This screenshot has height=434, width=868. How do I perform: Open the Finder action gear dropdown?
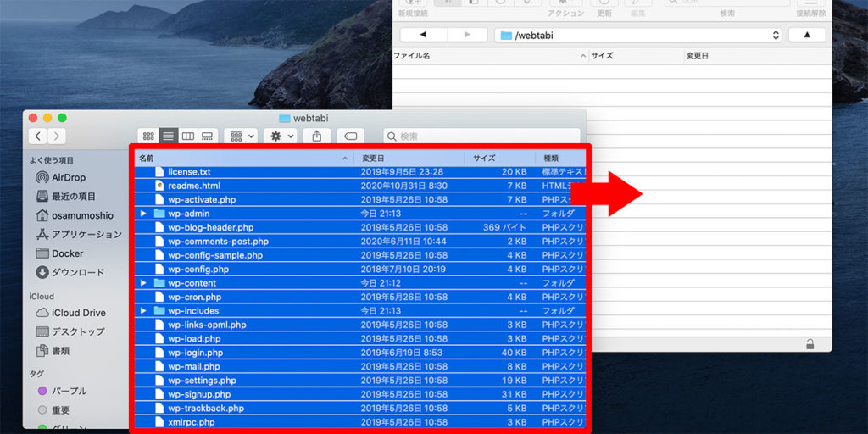[280, 136]
